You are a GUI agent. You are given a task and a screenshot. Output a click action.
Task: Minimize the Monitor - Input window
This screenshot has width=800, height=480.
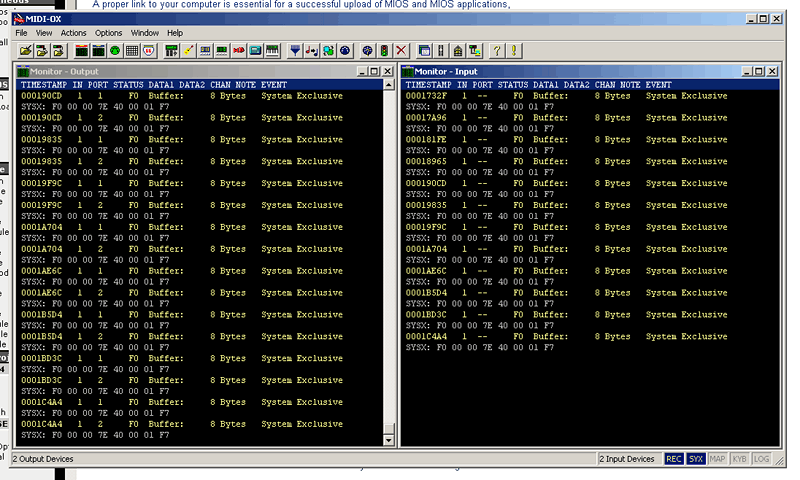coord(747,71)
